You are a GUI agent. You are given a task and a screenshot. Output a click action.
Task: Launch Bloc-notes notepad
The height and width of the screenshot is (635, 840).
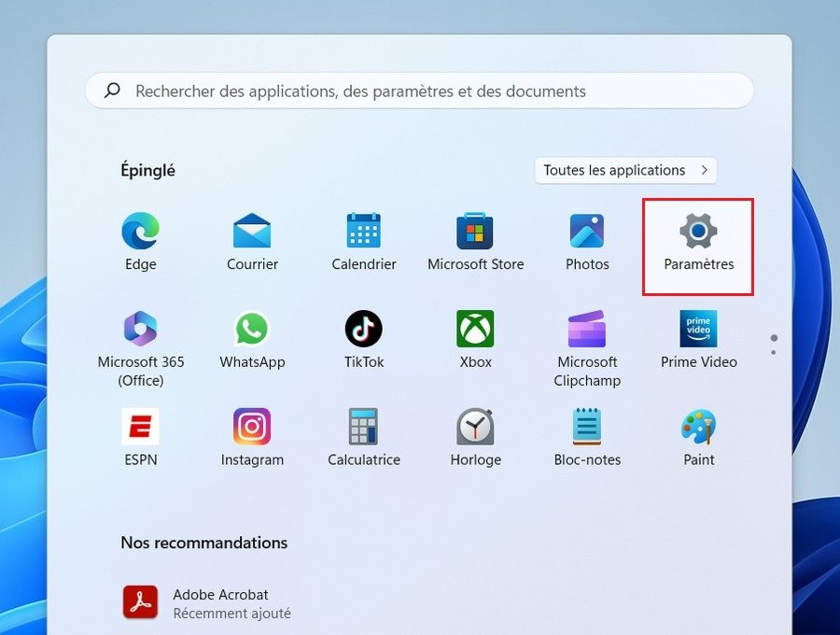pyautogui.click(x=587, y=437)
